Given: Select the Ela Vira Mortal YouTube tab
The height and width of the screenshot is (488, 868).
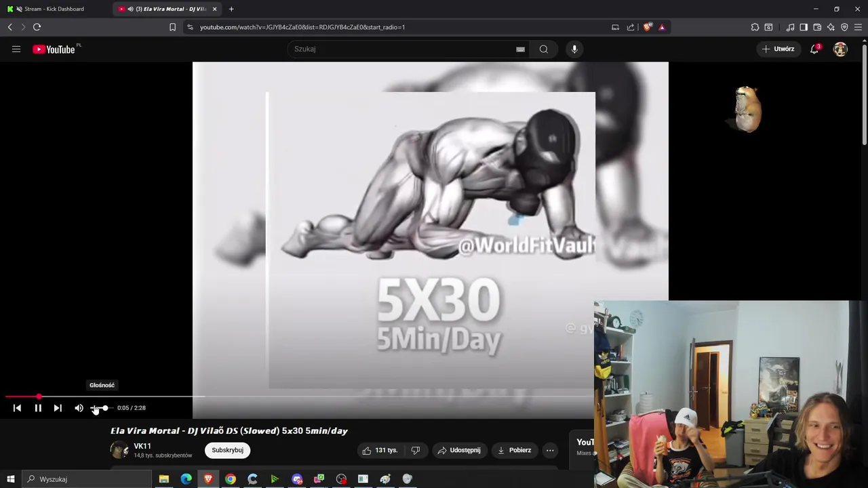Looking at the screenshot, I should [x=166, y=9].
